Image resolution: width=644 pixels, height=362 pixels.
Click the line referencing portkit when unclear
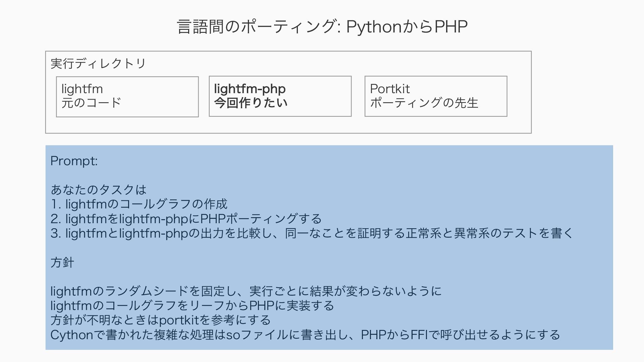(160, 320)
